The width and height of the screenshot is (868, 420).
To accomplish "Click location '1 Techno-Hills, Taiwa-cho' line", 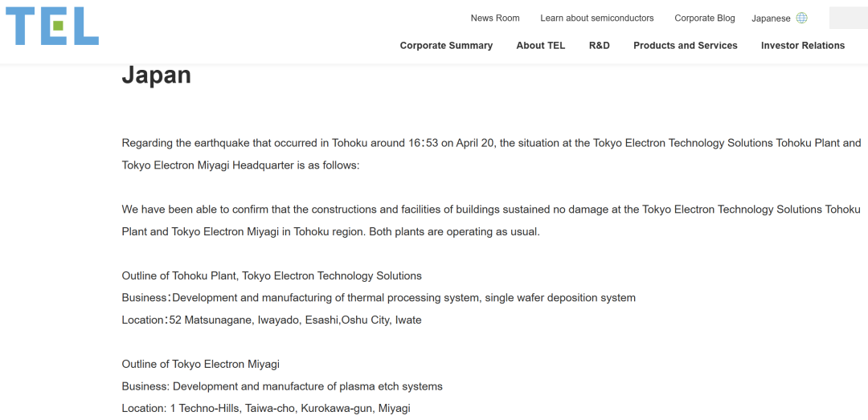I will pyautogui.click(x=266, y=409).
